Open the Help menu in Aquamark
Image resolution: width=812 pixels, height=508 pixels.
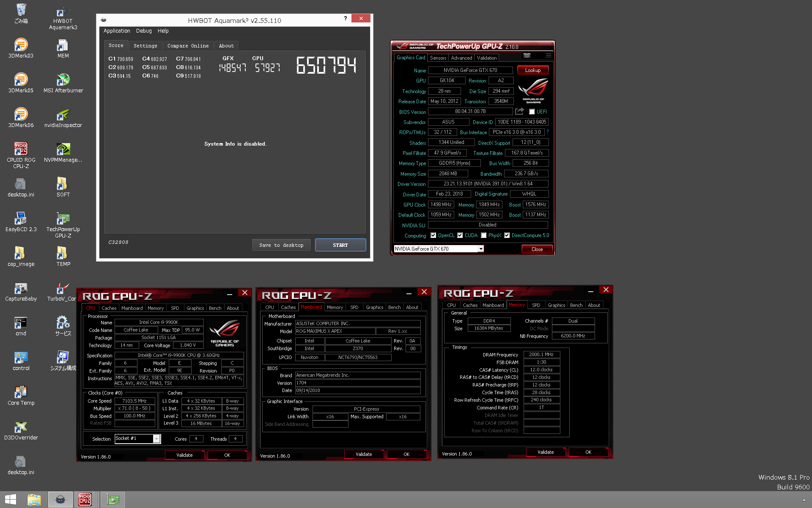tap(163, 31)
